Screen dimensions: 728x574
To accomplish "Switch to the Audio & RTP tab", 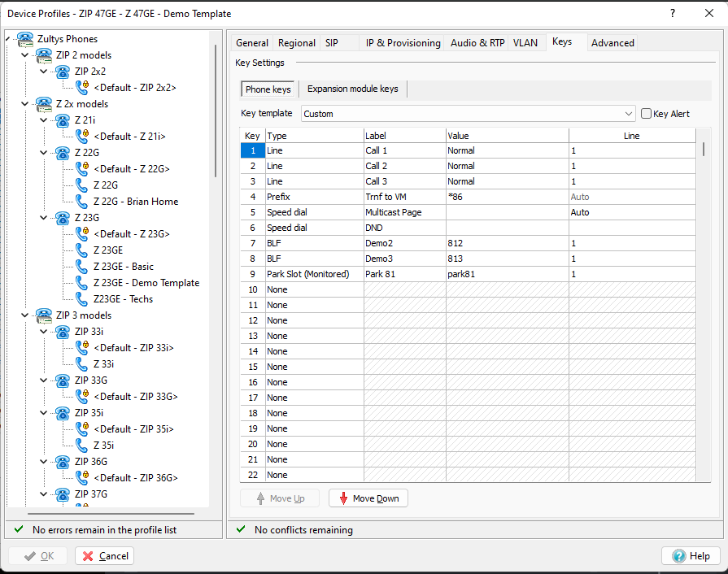I will [x=477, y=43].
